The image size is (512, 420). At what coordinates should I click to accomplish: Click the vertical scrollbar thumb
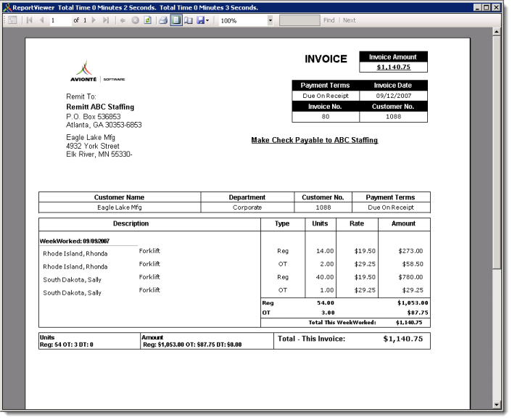[x=496, y=152]
